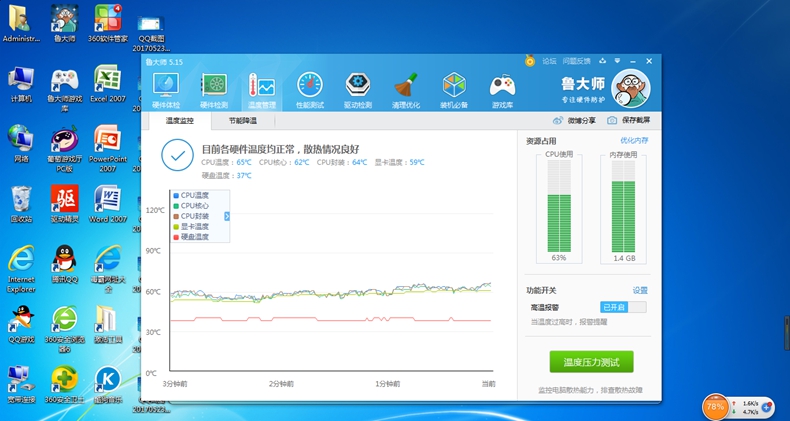Toggle 硬盘温度 legend checkbox
This screenshot has height=421, width=790.
click(176, 237)
